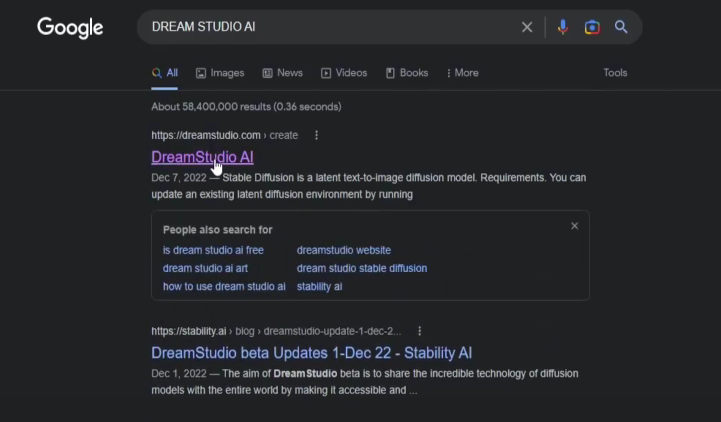Open DreamStudio beta Updates 1-Dec 22 link

point(311,353)
